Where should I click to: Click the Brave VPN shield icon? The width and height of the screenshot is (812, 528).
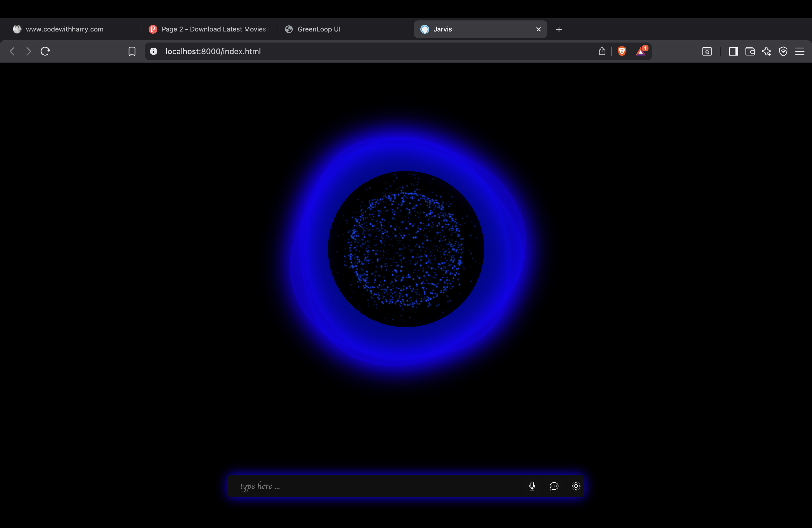click(783, 51)
